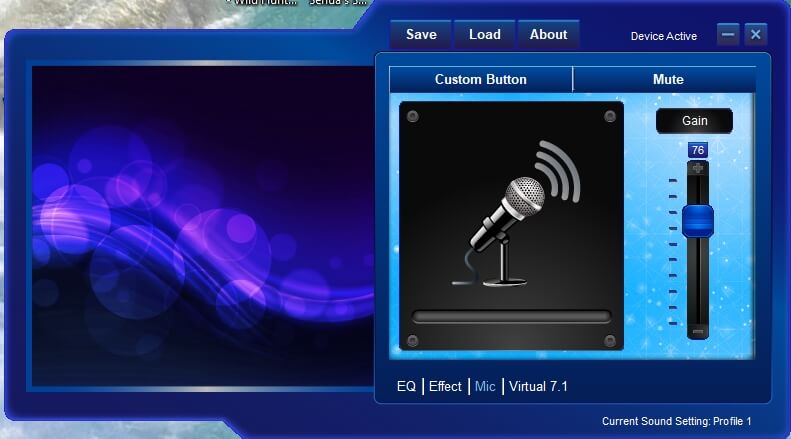Open the Virtual 7.1 tab
791x439 pixels.
538,387
